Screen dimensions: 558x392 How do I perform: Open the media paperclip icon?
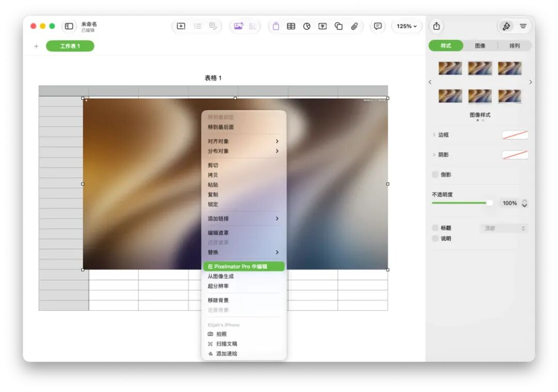354,26
